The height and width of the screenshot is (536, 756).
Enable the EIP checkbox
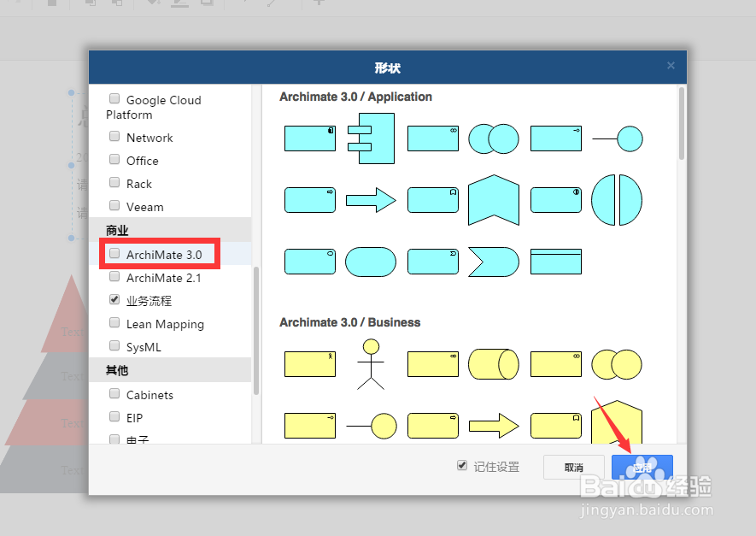click(x=114, y=417)
